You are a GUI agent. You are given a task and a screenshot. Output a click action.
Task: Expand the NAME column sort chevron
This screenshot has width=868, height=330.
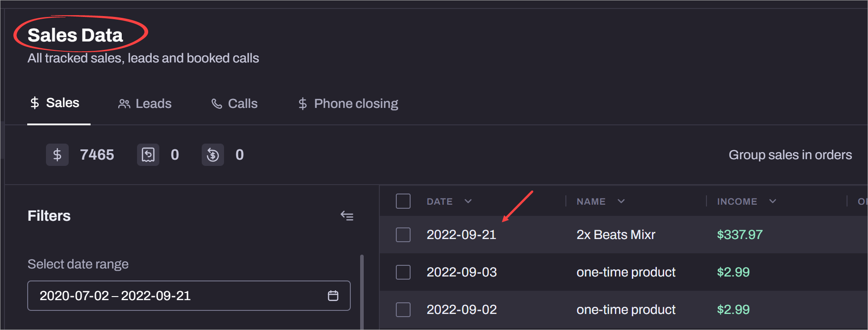(621, 202)
